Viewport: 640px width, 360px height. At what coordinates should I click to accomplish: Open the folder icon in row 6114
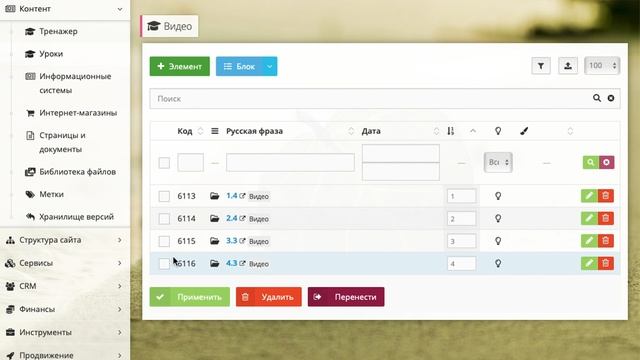214,218
